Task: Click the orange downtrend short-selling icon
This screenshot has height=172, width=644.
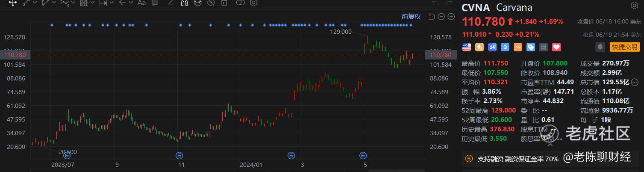Action: coord(518,47)
